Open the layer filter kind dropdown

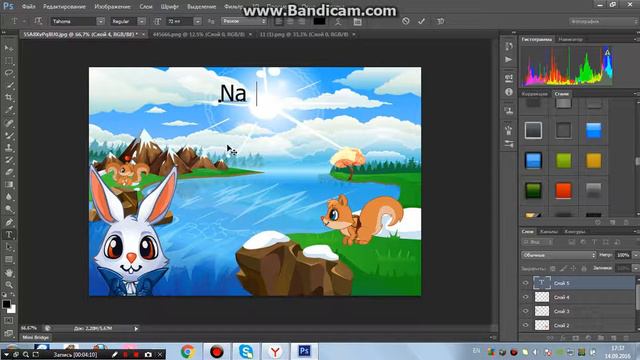[x=538, y=242]
